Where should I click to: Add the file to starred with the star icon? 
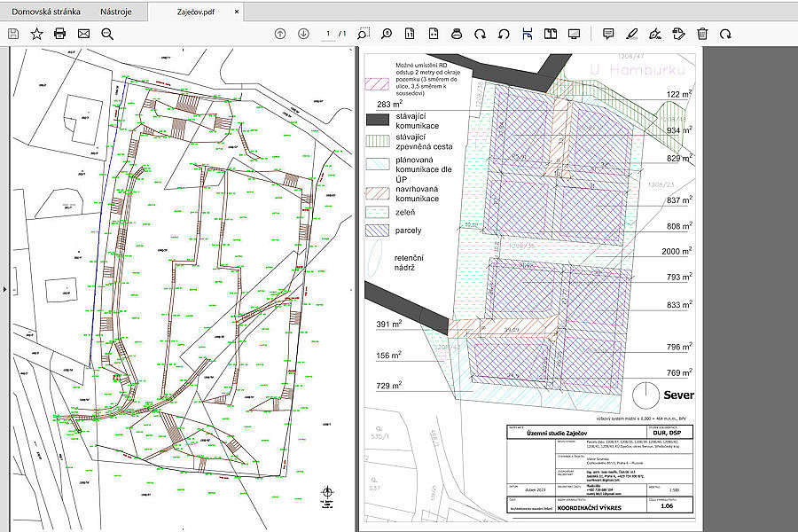pos(36,34)
